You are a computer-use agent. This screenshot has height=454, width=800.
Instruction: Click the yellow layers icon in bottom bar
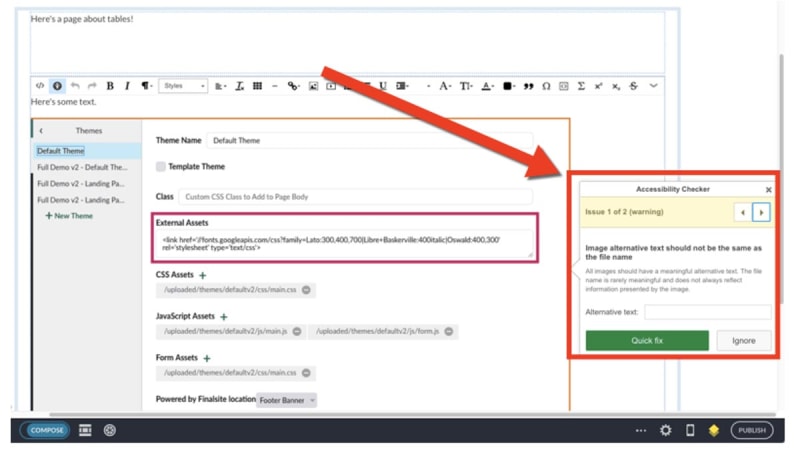point(714,431)
